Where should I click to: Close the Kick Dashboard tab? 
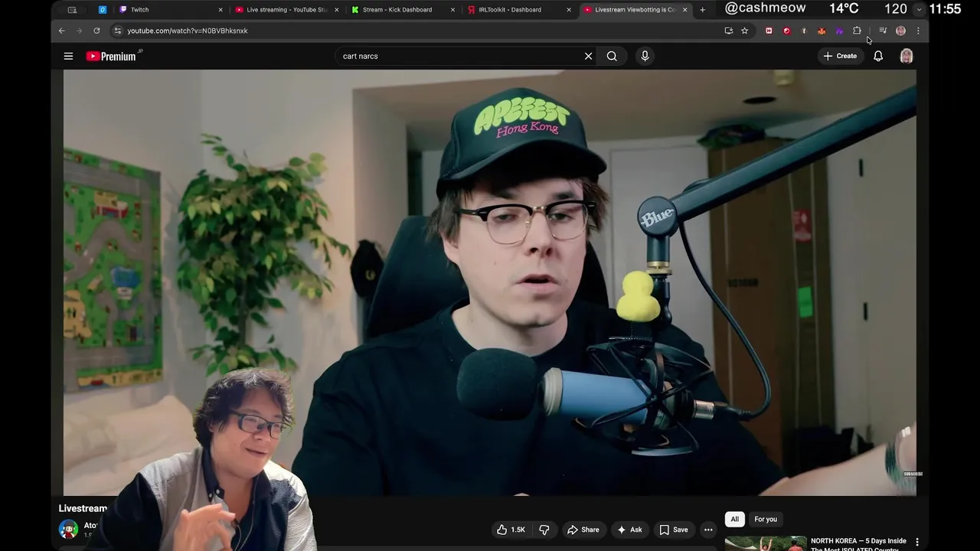coord(452,10)
